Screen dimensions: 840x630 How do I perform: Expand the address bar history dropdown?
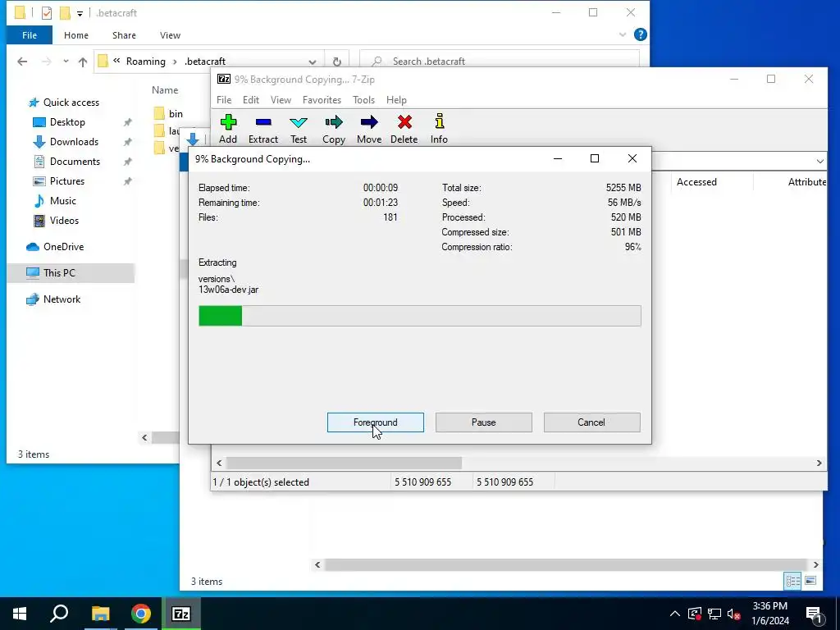pos(313,62)
